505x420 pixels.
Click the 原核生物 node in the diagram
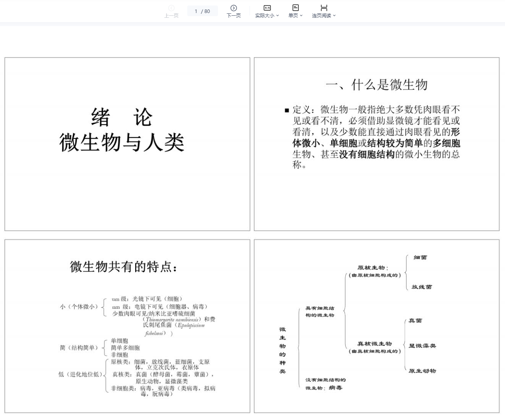[x=373, y=268]
